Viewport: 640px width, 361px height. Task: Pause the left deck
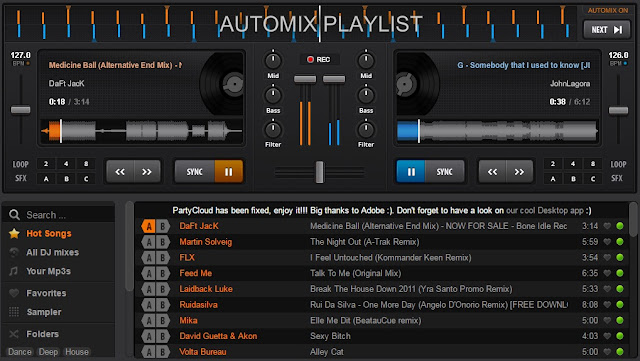[x=229, y=172]
